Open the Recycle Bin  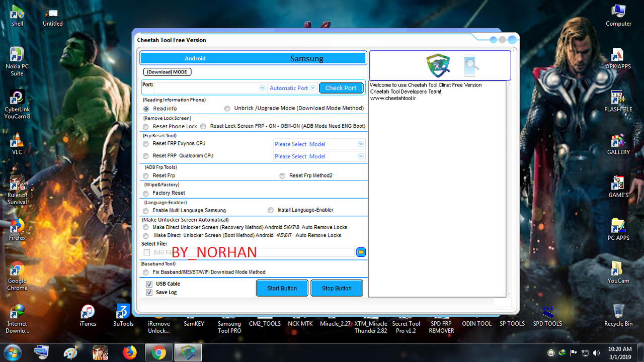tap(618, 315)
